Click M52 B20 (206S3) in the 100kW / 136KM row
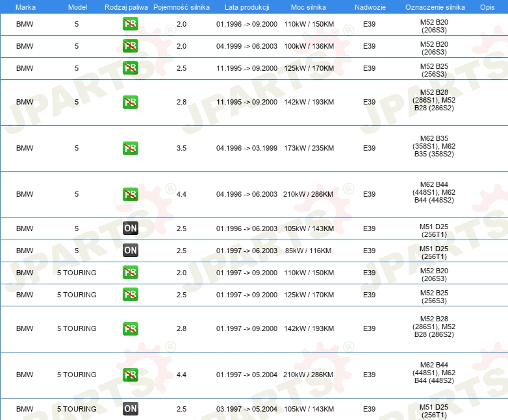This screenshot has width=508, height=420. (434, 48)
